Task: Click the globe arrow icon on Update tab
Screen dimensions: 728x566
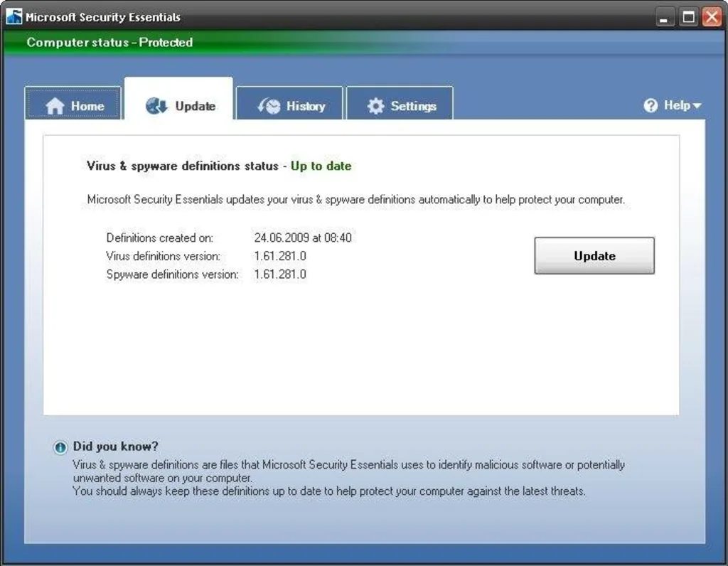Action: coord(156,106)
